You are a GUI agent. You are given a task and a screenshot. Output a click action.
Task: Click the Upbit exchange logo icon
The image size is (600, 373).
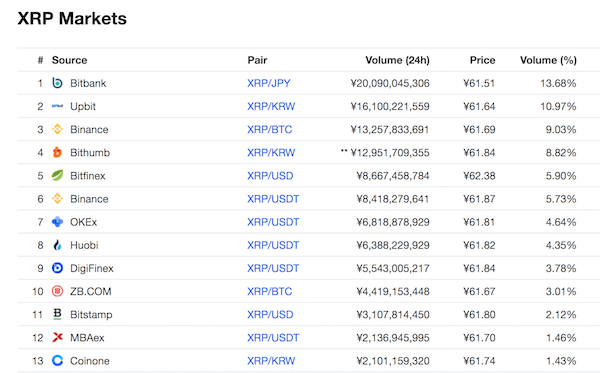[57, 106]
